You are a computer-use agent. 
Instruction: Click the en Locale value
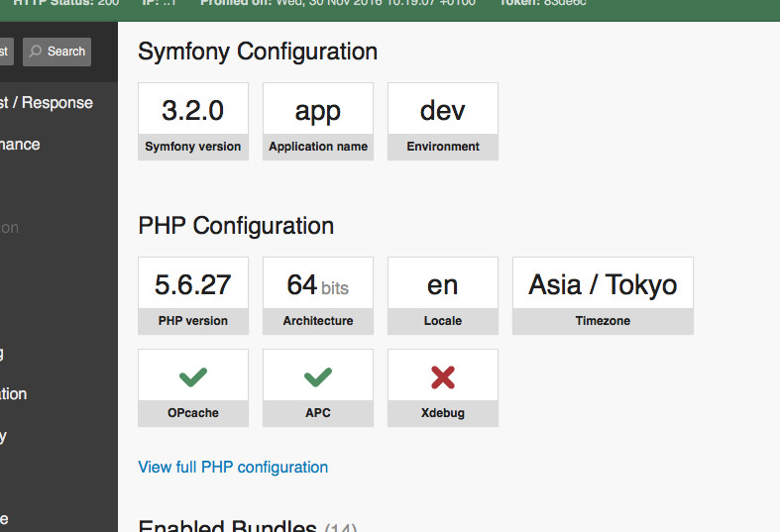443,286
